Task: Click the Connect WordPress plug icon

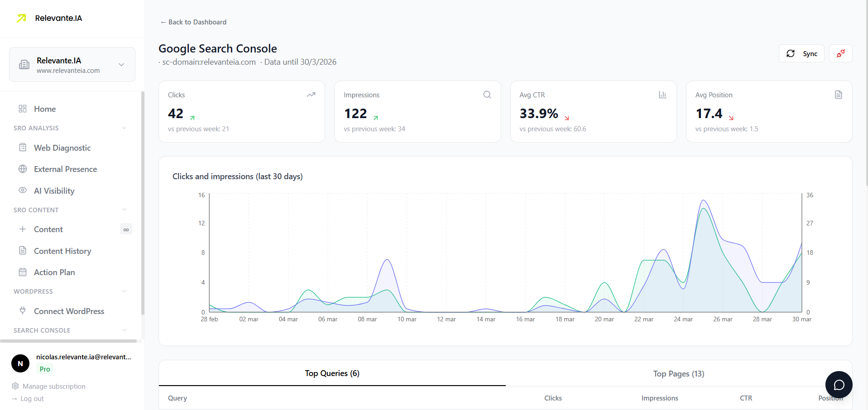Action: (x=23, y=311)
